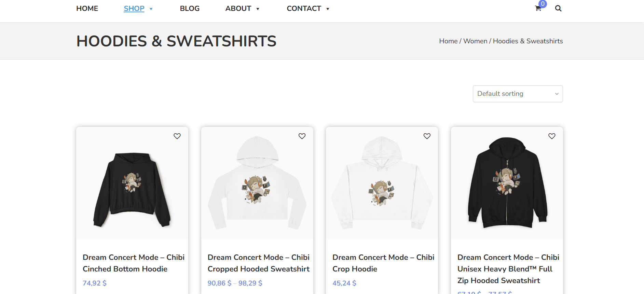Viewport: 644px width, 294px height.
Task: Open the shopping cart icon
Action: (538, 9)
